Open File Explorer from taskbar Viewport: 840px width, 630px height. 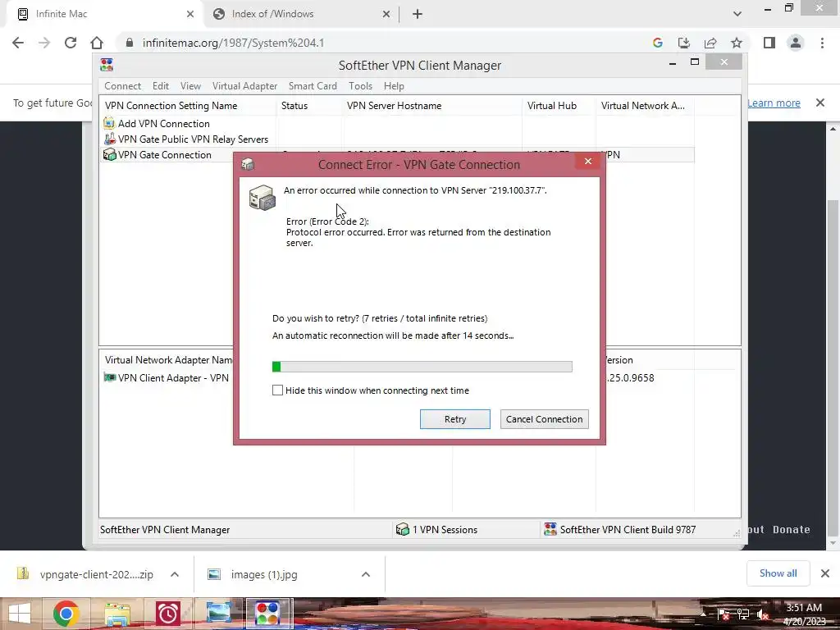pyautogui.click(x=117, y=614)
